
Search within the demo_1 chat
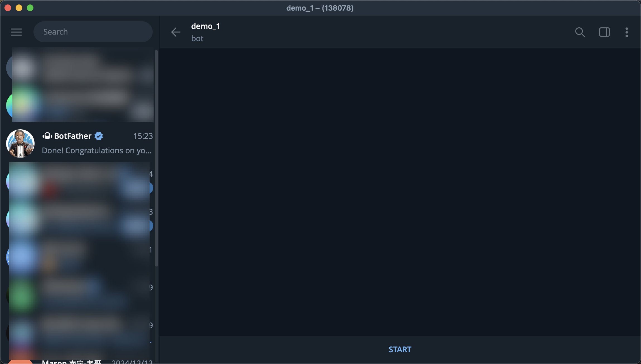580,32
